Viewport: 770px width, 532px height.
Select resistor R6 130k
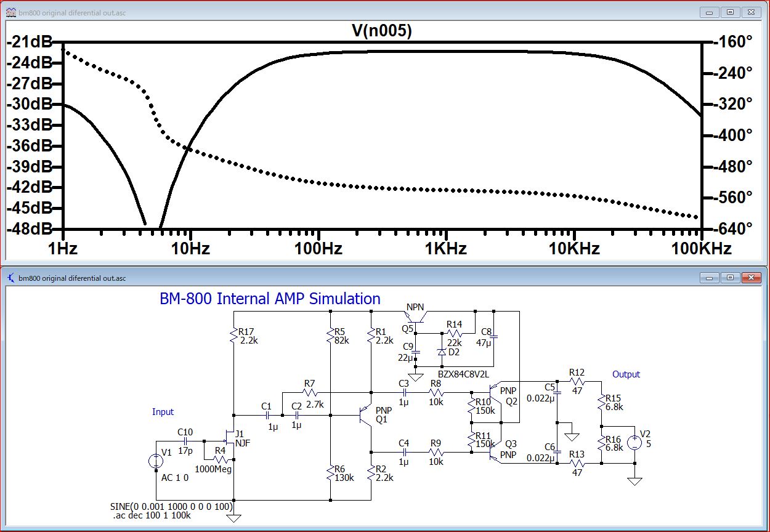click(331, 474)
